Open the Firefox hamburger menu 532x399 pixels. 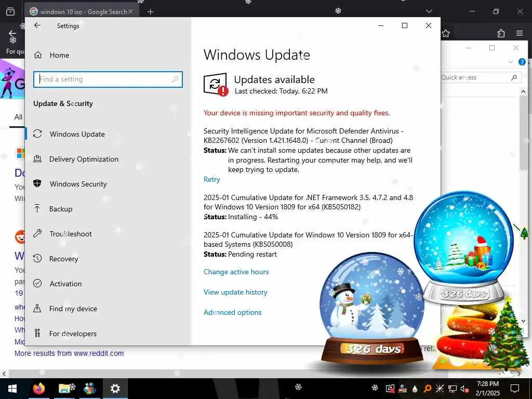pos(520,33)
